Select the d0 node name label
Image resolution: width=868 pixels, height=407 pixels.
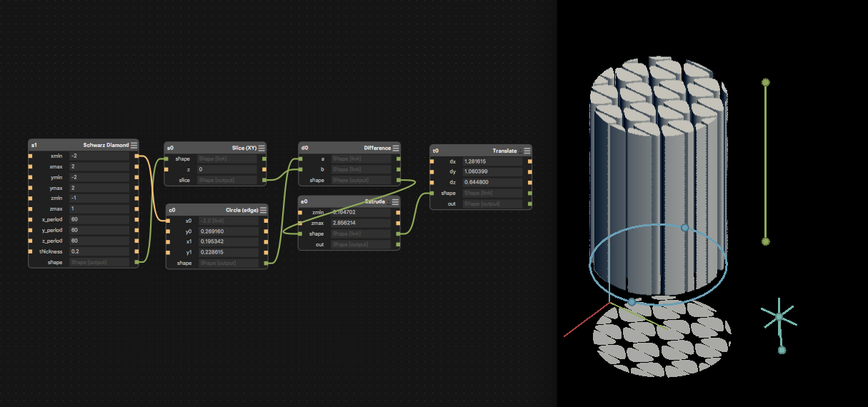(304, 148)
